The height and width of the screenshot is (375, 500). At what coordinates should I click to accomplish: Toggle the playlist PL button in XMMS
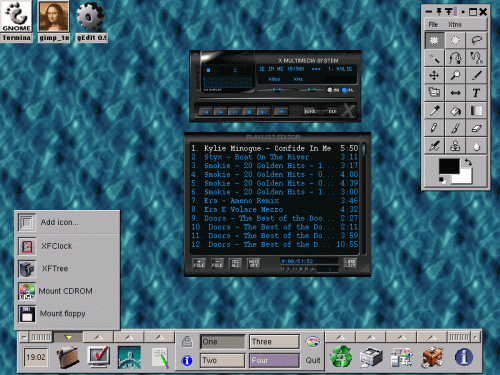(347, 90)
